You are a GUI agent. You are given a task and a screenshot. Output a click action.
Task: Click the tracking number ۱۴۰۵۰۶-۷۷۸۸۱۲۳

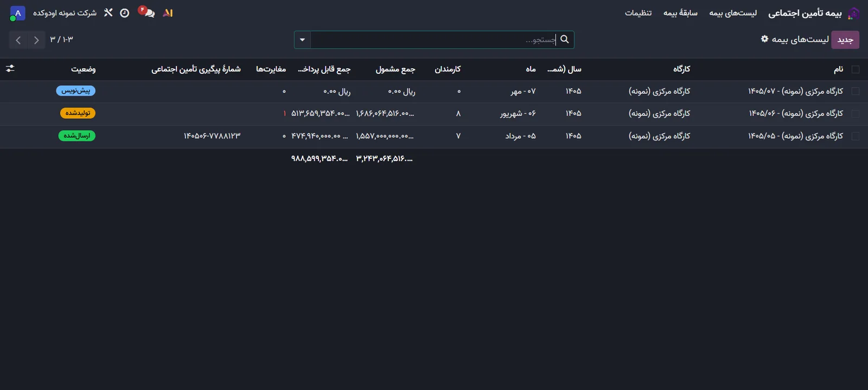[212, 136]
